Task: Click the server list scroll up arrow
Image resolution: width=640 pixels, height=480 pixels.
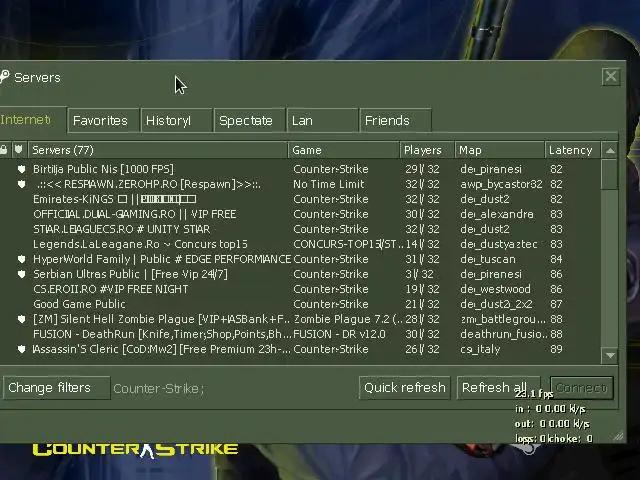Action: tap(610, 151)
